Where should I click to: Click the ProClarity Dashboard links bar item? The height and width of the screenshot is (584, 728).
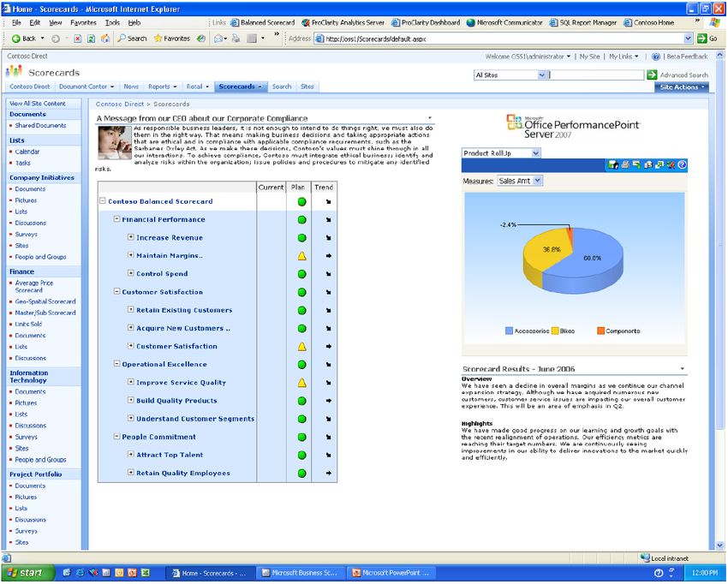click(426, 22)
